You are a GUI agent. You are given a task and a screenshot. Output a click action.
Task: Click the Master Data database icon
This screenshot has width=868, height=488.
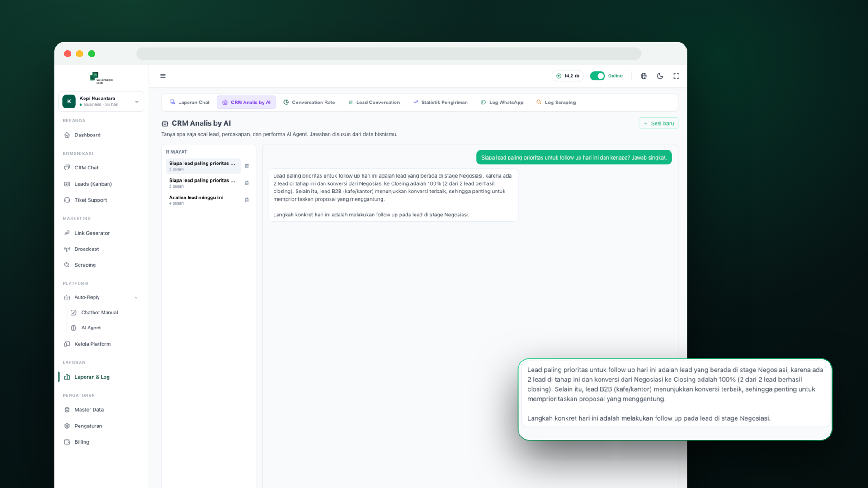[67, 410]
